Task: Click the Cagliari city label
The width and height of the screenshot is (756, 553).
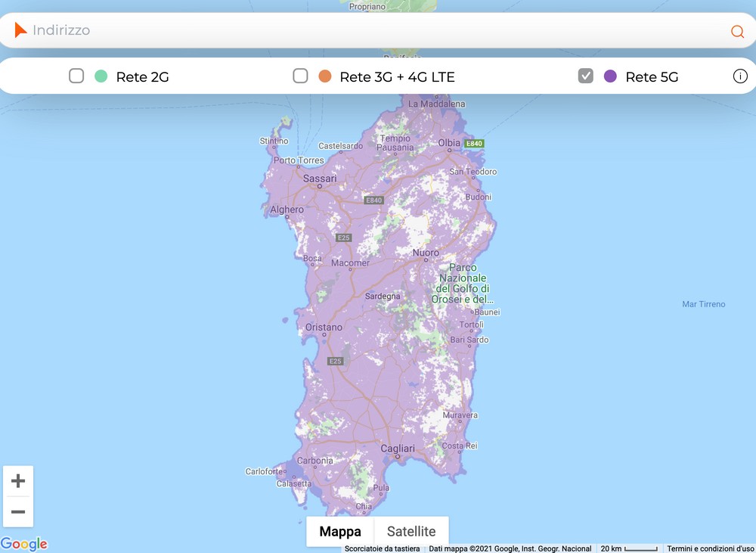Action: [x=398, y=449]
